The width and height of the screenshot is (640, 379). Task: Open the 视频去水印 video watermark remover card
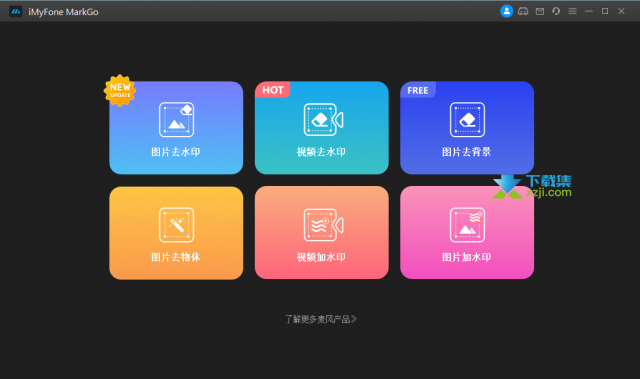point(322,128)
